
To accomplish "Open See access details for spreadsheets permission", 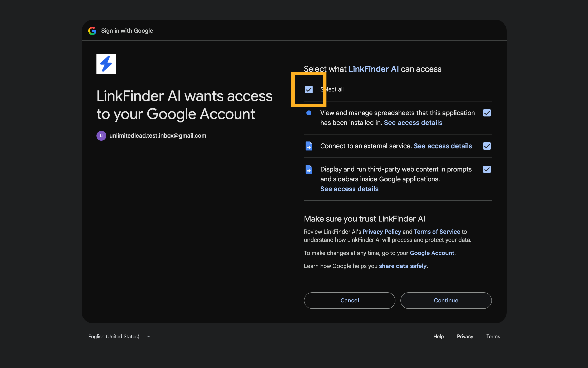I will (x=413, y=123).
